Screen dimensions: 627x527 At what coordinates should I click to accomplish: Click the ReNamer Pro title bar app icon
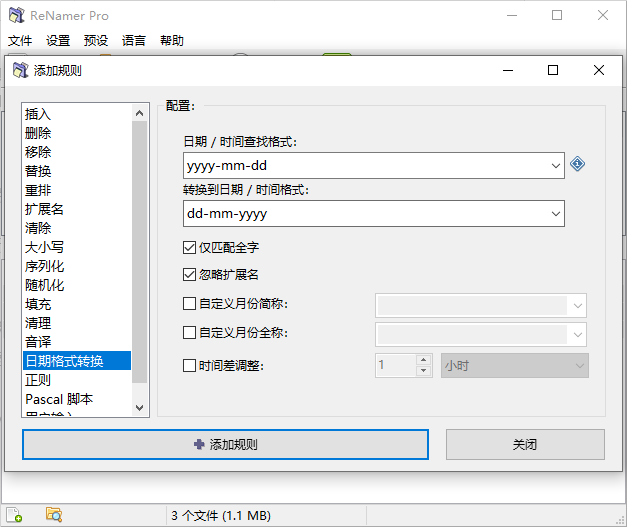click(16, 15)
